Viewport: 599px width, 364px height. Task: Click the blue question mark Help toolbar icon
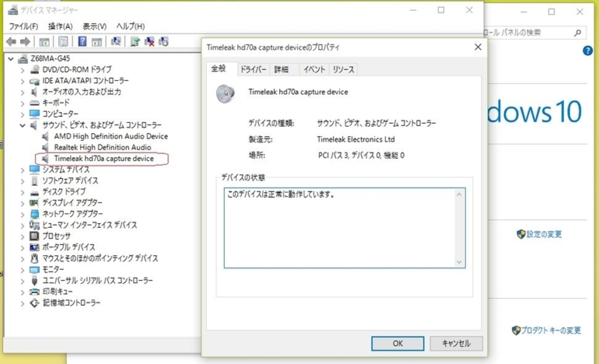[x=82, y=42]
